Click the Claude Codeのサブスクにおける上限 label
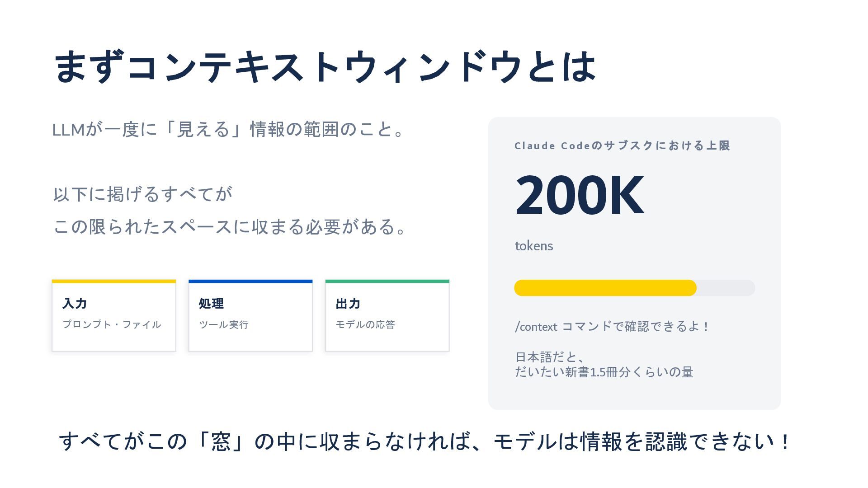This screenshot has width=868, height=488. click(622, 145)
